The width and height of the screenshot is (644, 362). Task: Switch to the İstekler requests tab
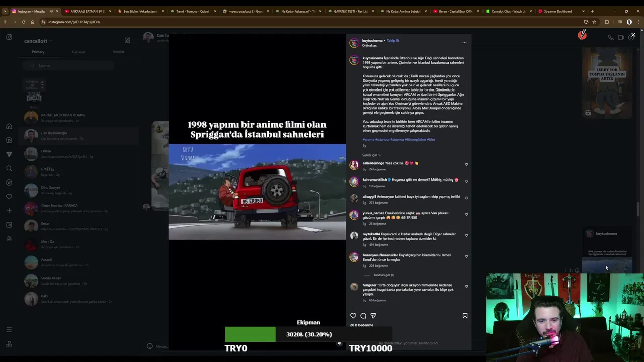point(118,52)
